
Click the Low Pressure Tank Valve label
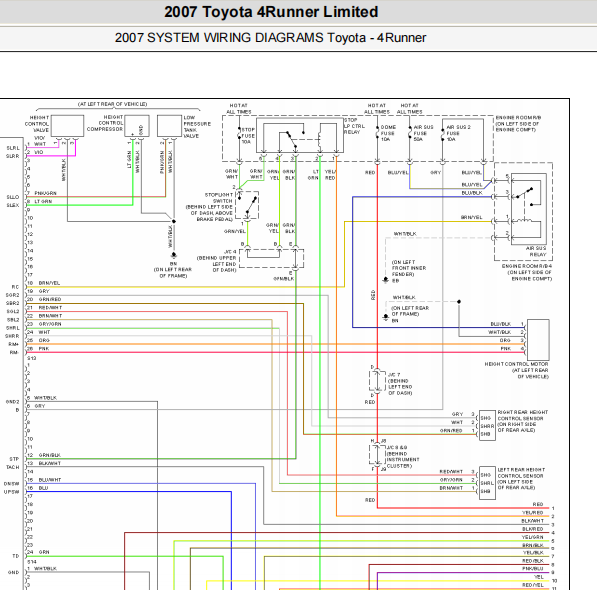pos(197,127)
